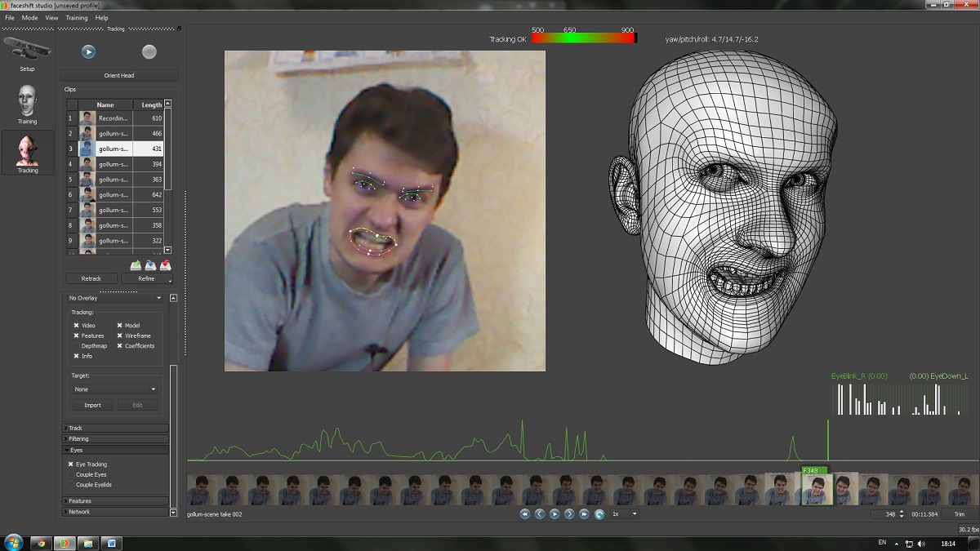980x551 pixels.
Task: Open the Setup mode with sensor icon
Action: click(27, 51)
